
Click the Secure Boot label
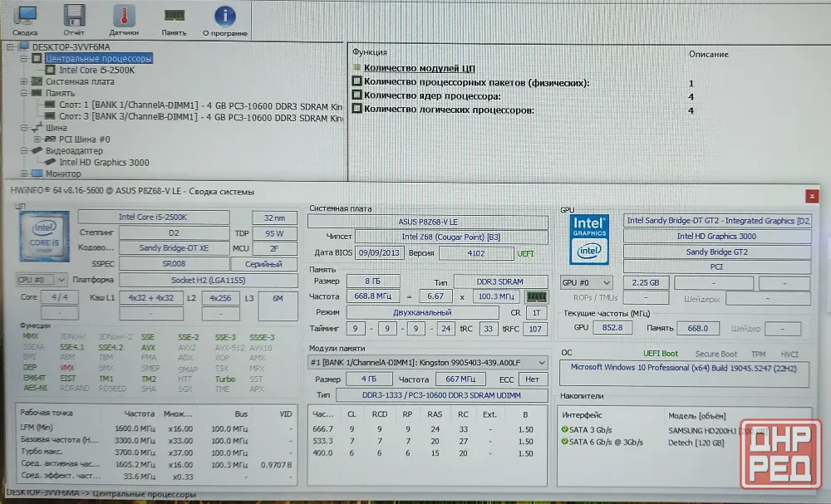click(x=716, y=355)
